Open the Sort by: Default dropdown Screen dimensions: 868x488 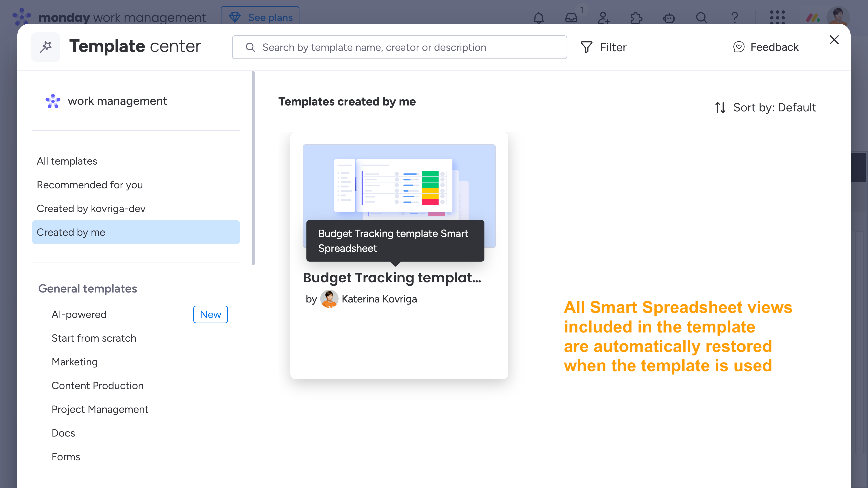[x=765, y=108]
